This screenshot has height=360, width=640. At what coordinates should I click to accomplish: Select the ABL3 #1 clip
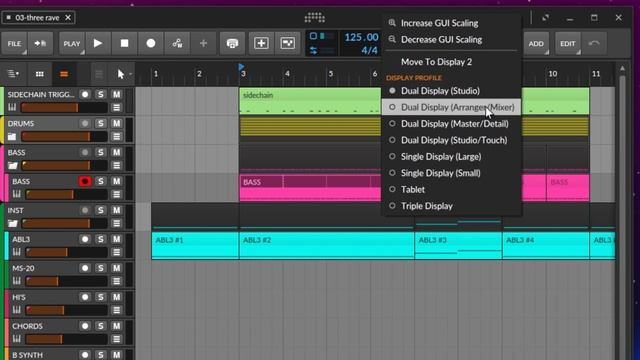[195, 246]
